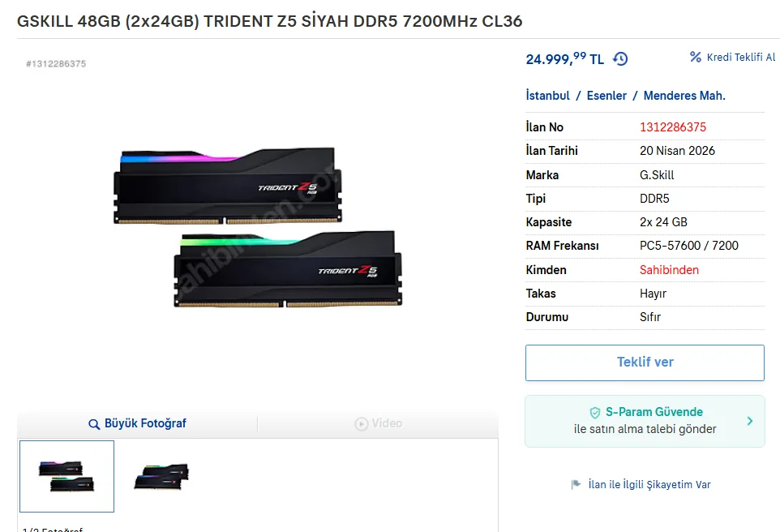Open the Kredi Teklifi Al link

coord(740,58)
